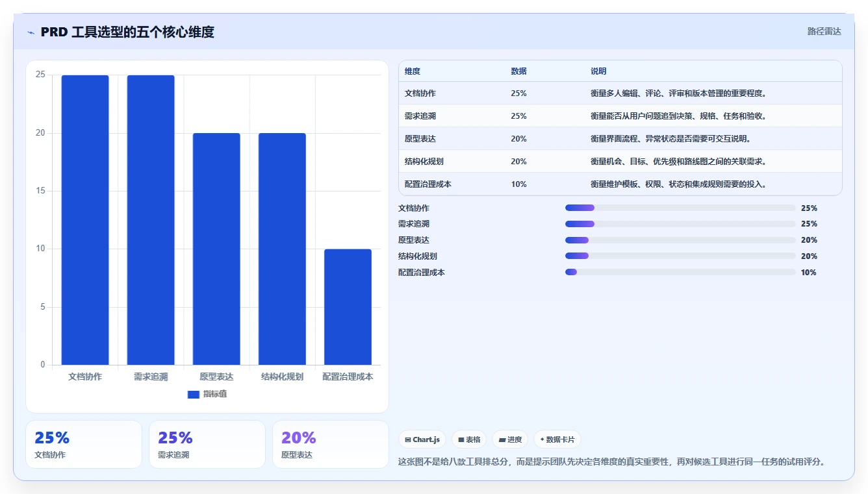
Task: Click the 需求追溯 cell in table
Action: (420, 116)
